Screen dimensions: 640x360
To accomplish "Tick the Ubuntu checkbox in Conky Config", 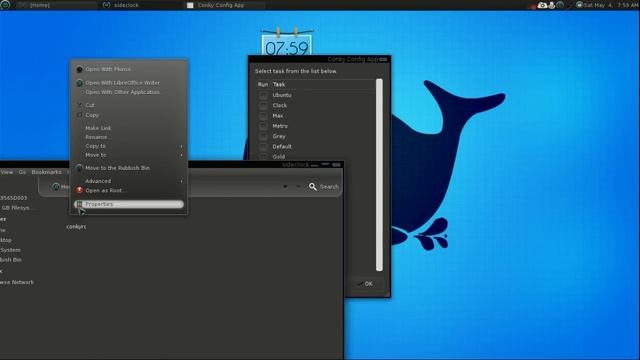I will (x=263, y=95).
